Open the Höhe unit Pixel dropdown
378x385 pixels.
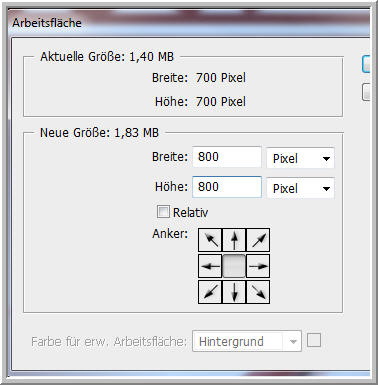(300, 188)
